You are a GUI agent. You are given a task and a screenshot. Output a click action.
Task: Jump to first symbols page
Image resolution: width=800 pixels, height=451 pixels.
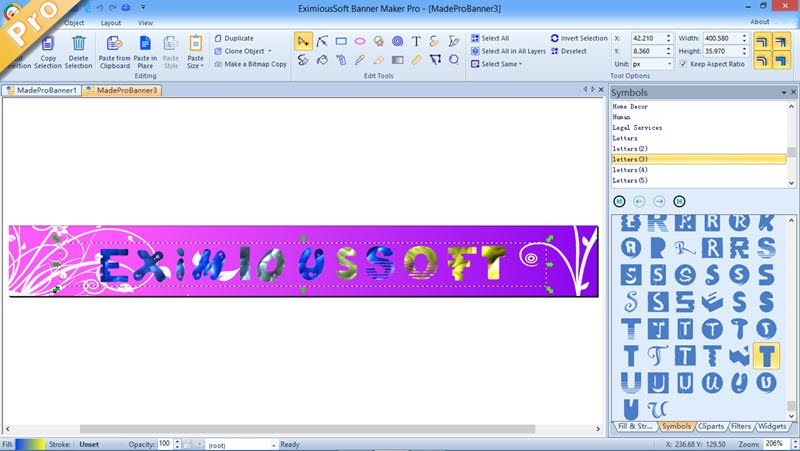pos(619,202)
